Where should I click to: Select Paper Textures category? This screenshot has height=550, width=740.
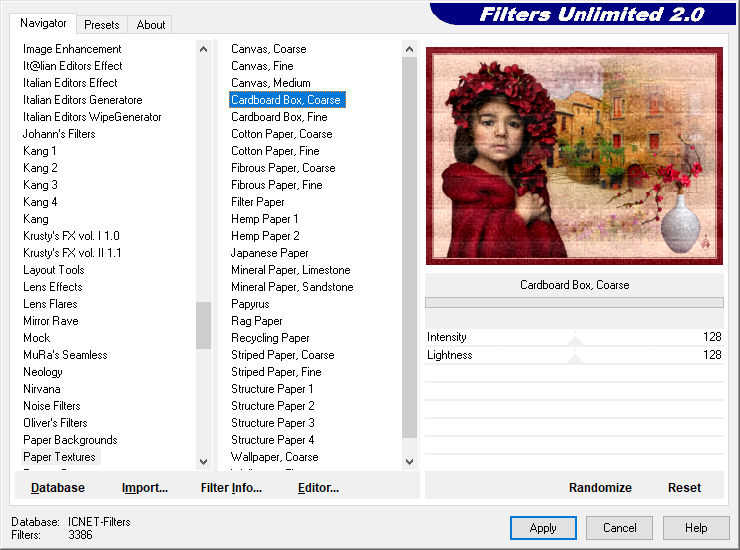coord(59,457)
